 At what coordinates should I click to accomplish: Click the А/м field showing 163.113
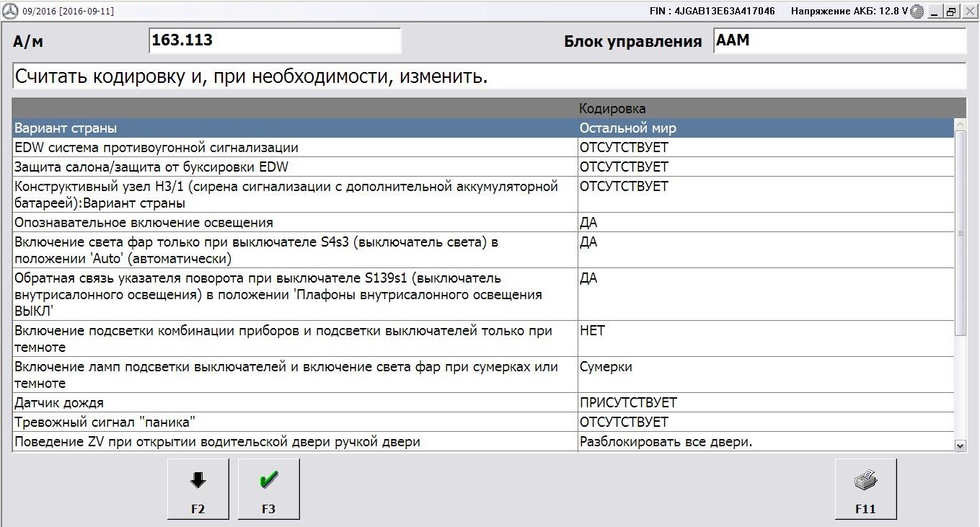point(274,40)
